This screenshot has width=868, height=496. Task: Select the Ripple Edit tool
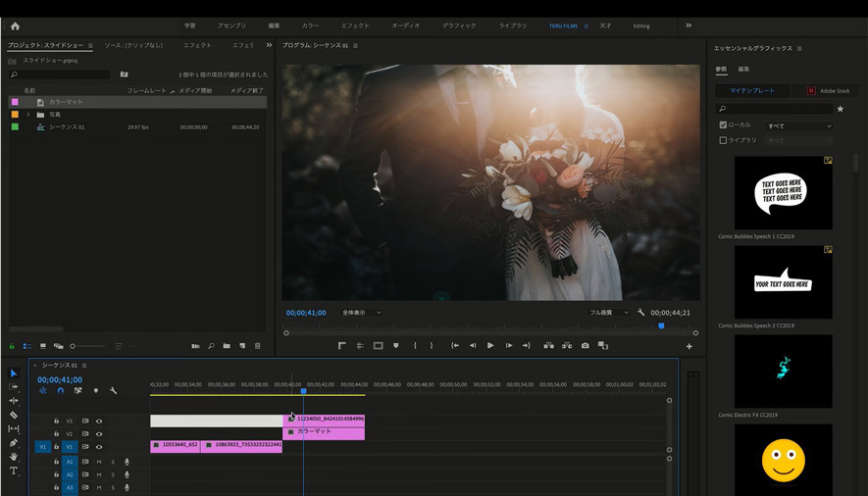pyautogui.click(x=14, y=401)
